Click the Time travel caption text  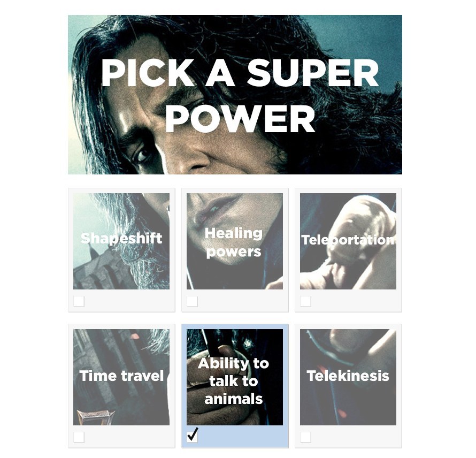[x=121, y=376]
